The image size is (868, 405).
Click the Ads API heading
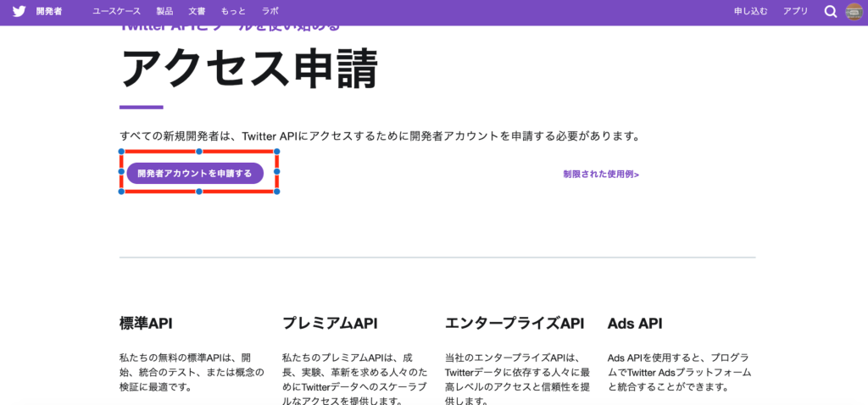coord(634,324)
